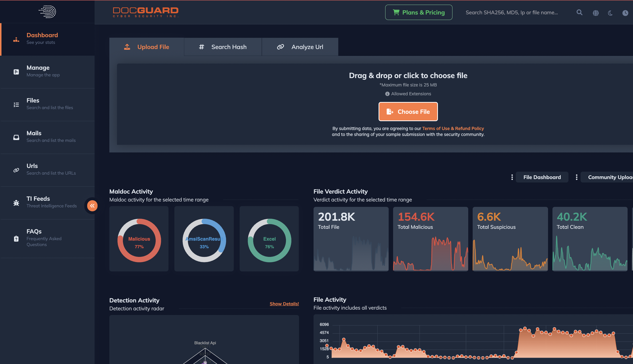Switch to the Analyze Url tab

[x=300, y=47]
